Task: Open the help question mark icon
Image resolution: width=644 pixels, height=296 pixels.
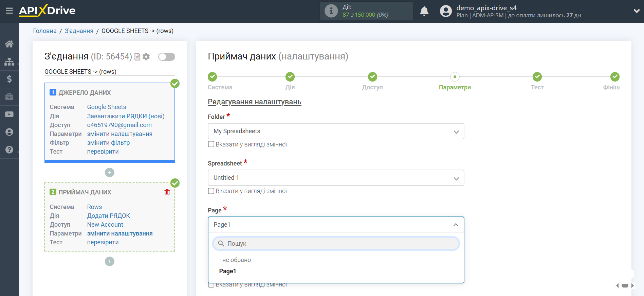Action: 9,150
